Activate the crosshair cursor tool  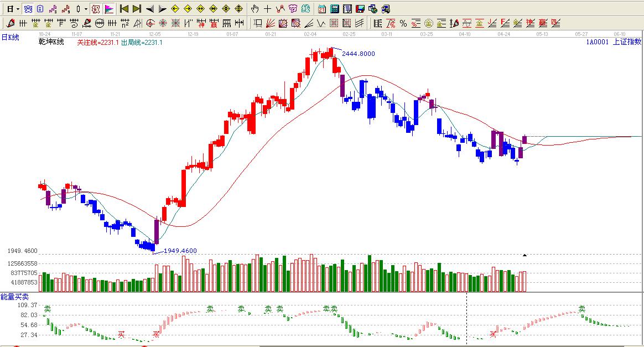pos(267,9)
